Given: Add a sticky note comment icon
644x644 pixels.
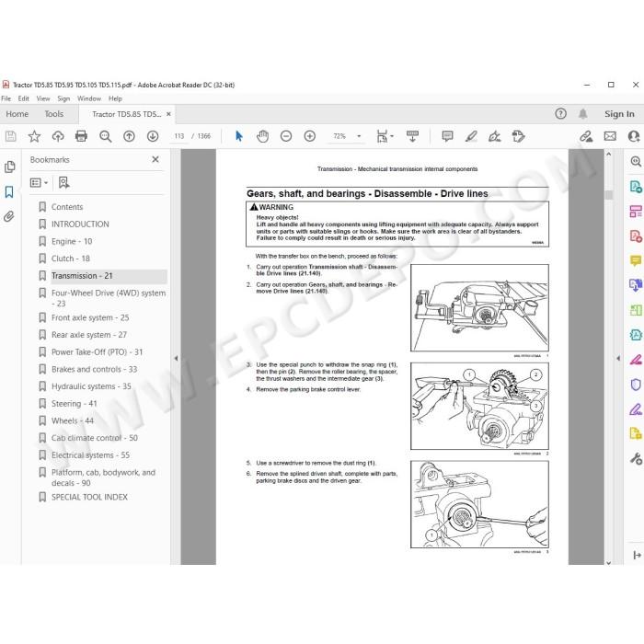Looking at the screenshot, I should (447, 136).
